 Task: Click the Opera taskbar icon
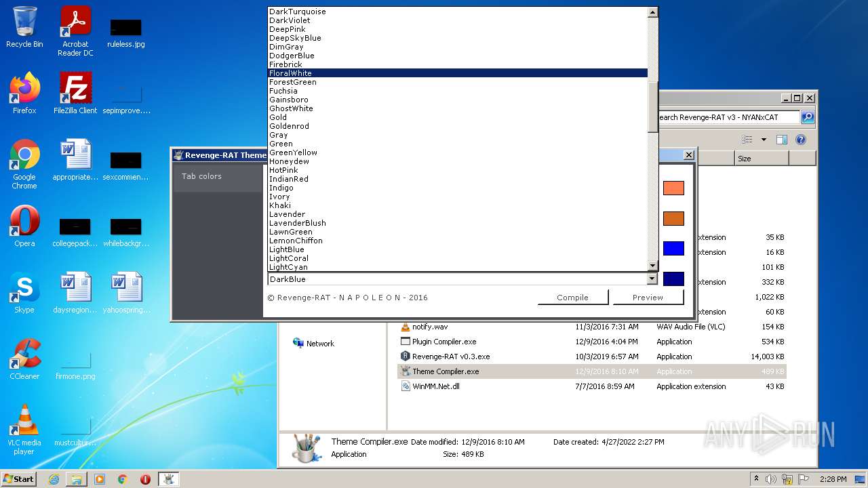coord(145,479)
